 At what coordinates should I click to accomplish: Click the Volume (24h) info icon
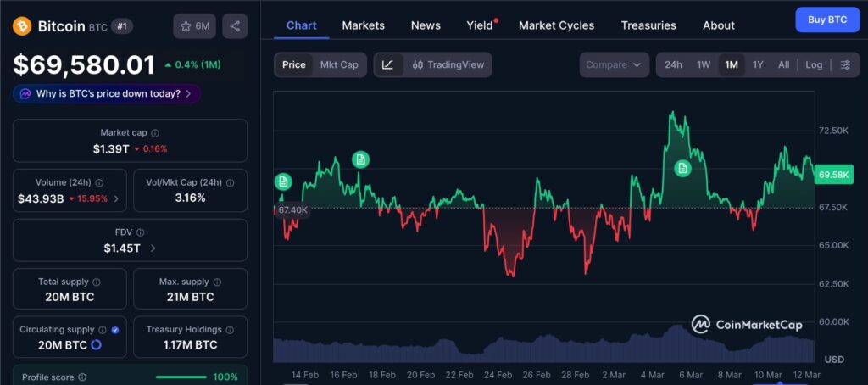click(x=99, y=183)
